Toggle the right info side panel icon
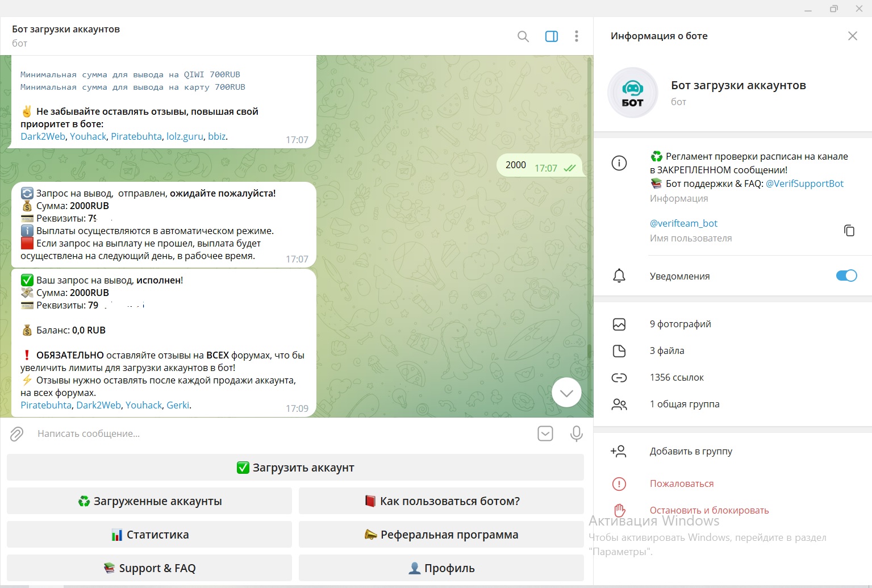 551,36
